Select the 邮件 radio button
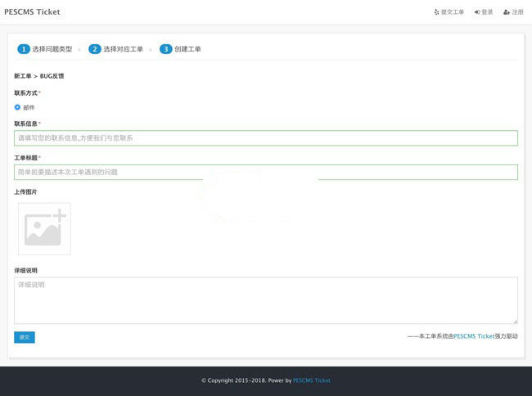This screenshot has width=532, height=396. pyautogui.click(x=17, y=107)
